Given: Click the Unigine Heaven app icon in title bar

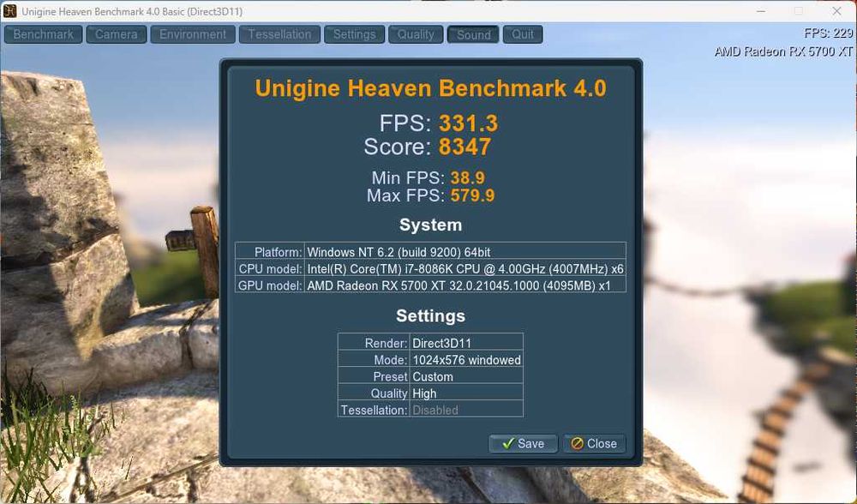Looking at the screenshot, I should (9, 11).
